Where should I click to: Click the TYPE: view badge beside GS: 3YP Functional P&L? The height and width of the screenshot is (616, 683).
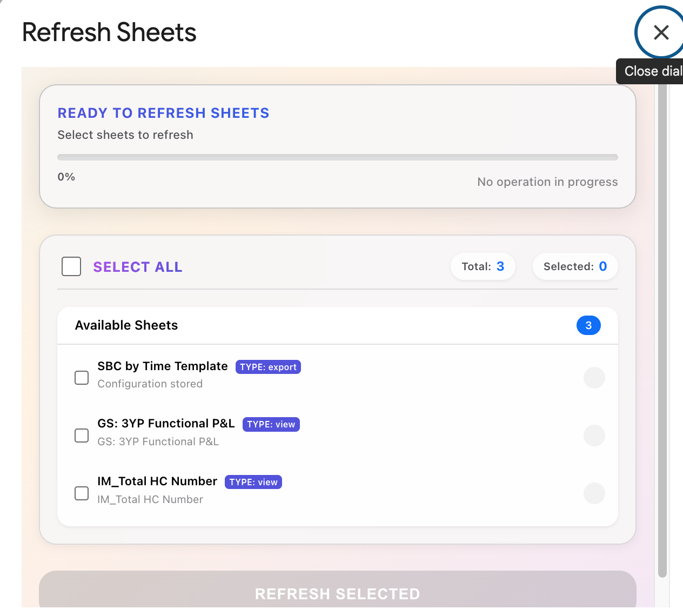pos(271,424)
